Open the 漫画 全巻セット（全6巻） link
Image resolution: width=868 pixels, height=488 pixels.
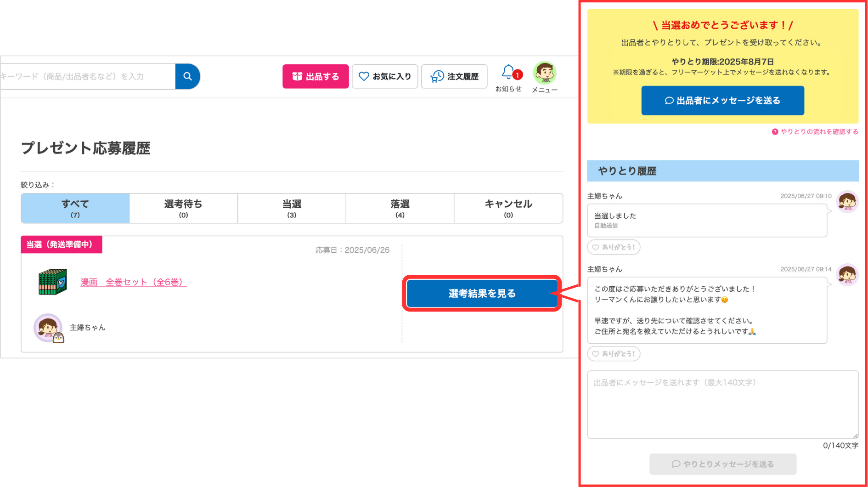tap(134, 282)
